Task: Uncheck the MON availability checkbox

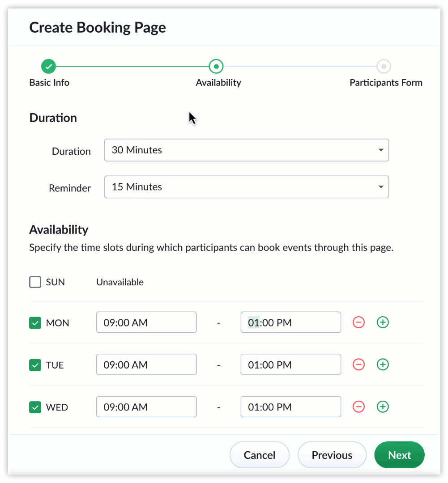Action: coord(35,323)
